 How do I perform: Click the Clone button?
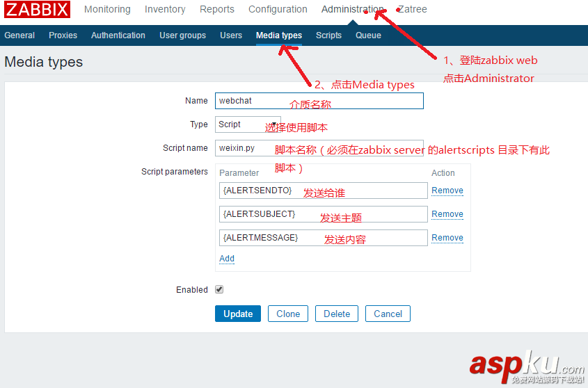tap(288, 314)
